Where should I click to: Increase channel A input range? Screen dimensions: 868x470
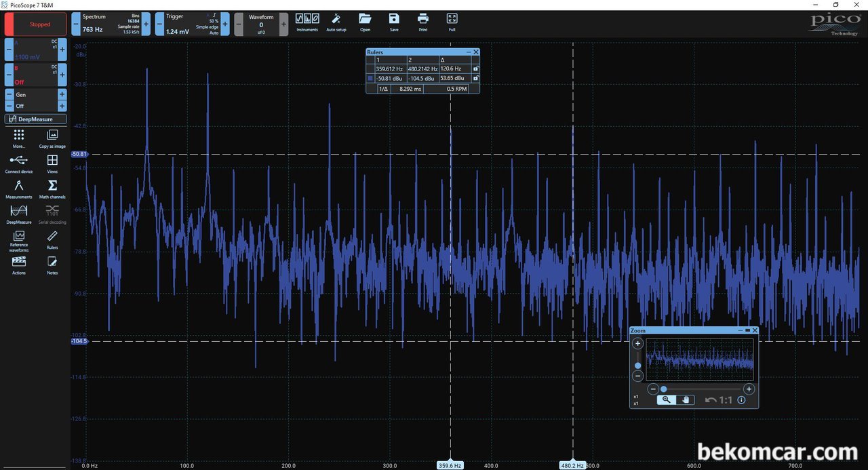coord(62,50)
